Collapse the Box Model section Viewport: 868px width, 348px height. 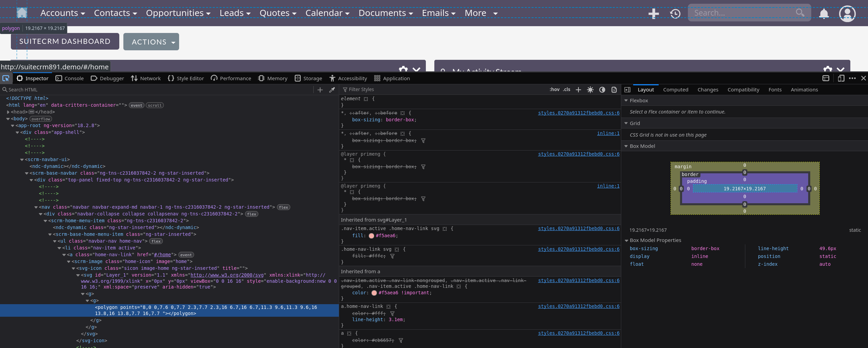point(626,146)
